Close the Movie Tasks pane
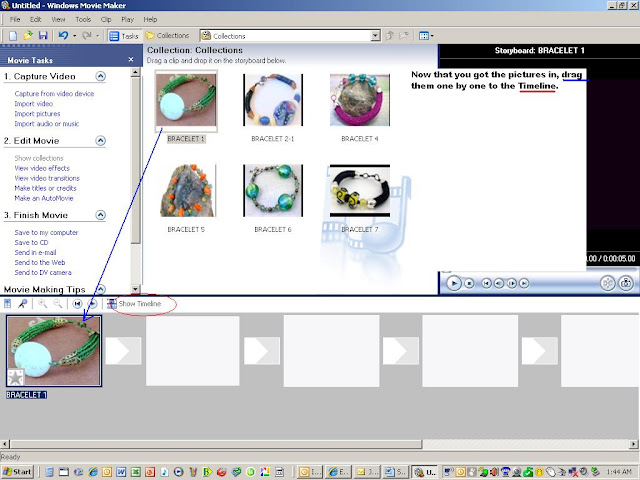The width and height of the screenshot is (640, 480). click(x=131, y=60)
